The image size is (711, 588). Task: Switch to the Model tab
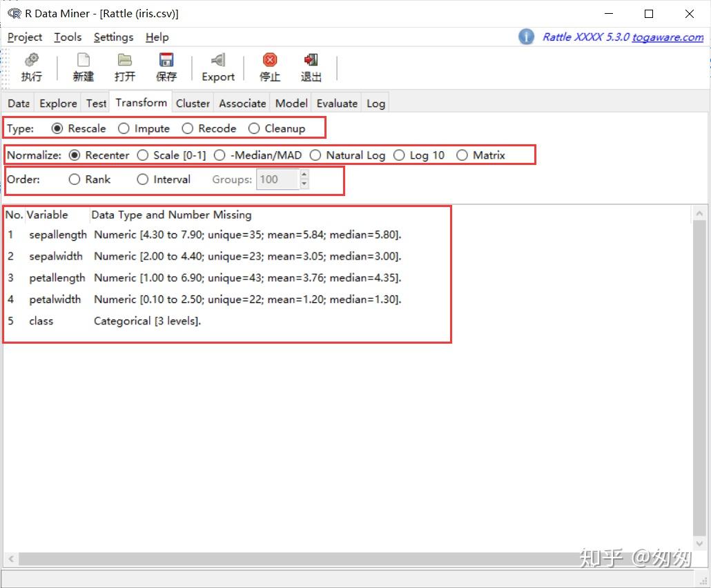[291, 104]
